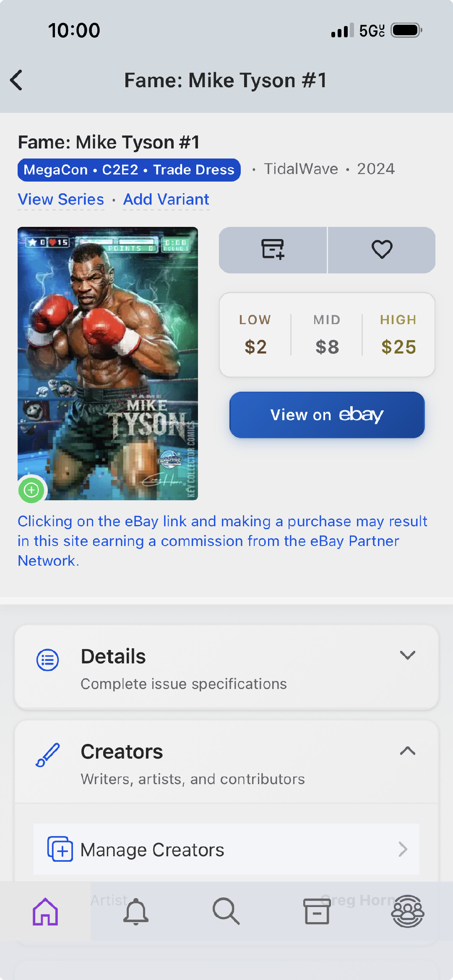This screenshot has width=453, height=980.
Task: Open the Home tab
Action: (45, 912)
